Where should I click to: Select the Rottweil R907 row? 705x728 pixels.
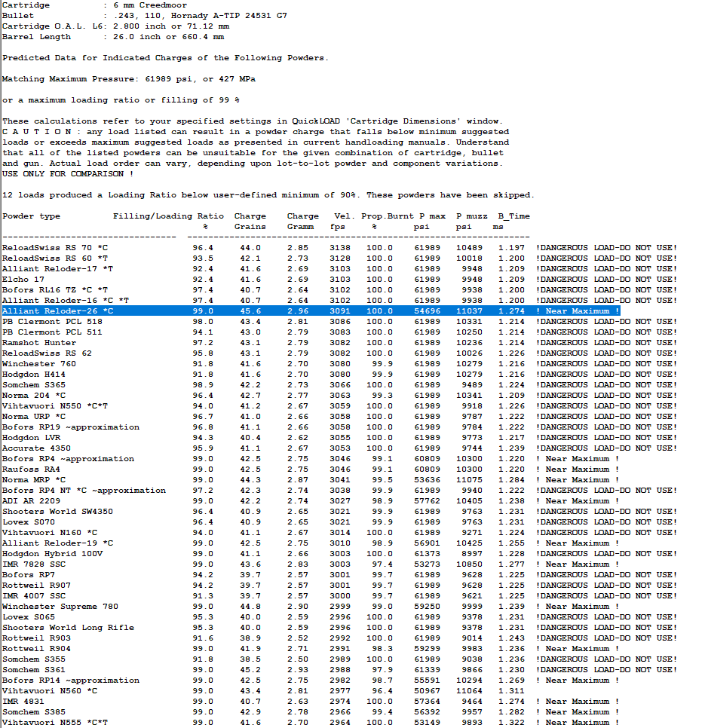[339, 586]
